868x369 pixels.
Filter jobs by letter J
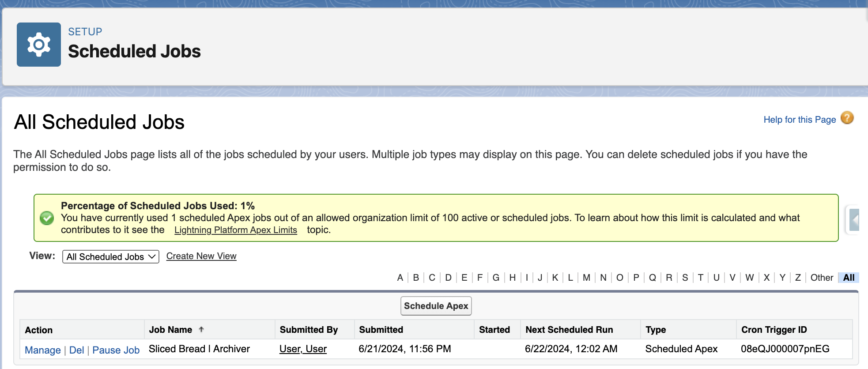tap(540, 278)
